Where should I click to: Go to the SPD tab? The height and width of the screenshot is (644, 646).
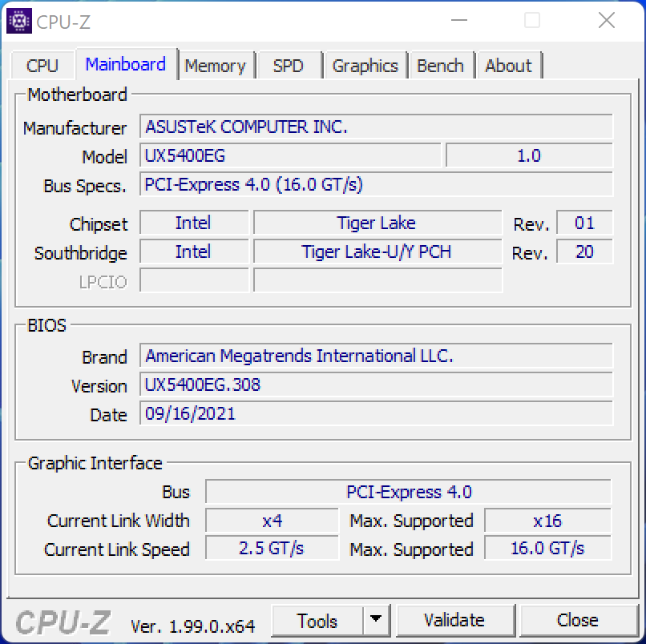coord(289,66)
